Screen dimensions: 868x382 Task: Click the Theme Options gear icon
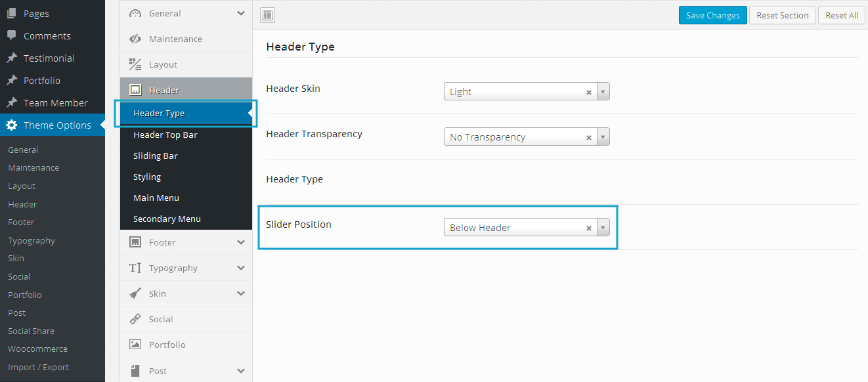coord(12,125)
